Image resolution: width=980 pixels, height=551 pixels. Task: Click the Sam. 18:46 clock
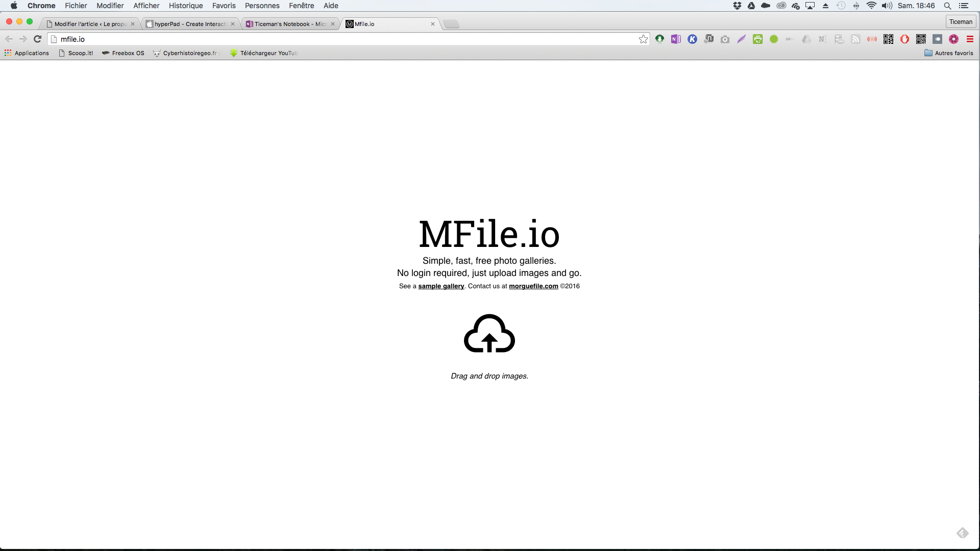916,6
